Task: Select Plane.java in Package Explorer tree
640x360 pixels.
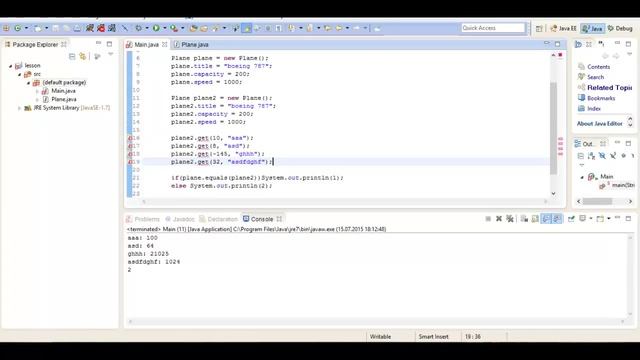Action: coord(64,99)
